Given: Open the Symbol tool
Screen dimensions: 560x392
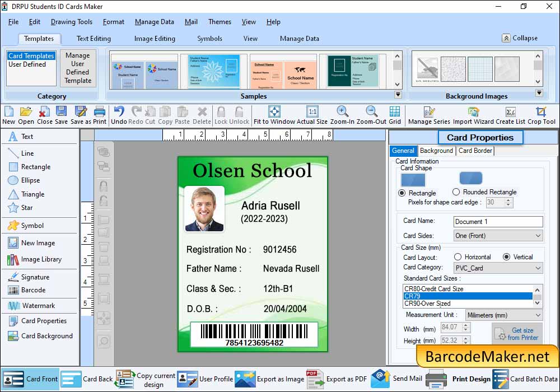Looking at the screenshot, I should pos(26,225).
